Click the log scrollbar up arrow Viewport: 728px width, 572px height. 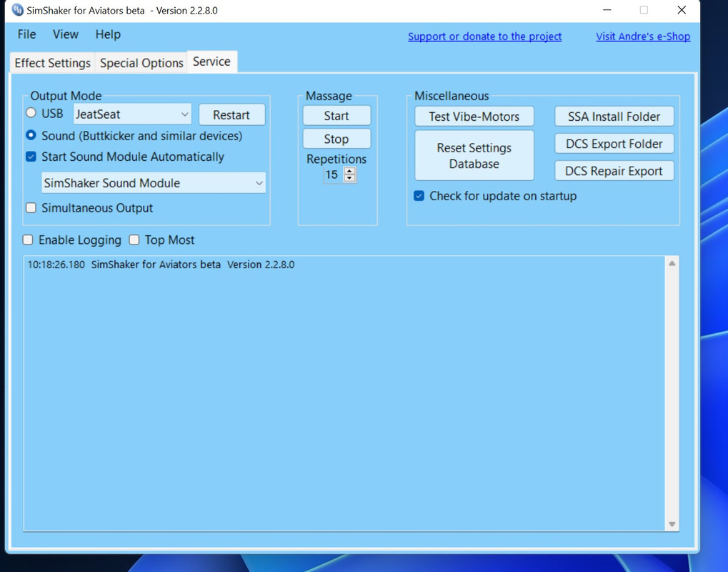pos(672,263)
